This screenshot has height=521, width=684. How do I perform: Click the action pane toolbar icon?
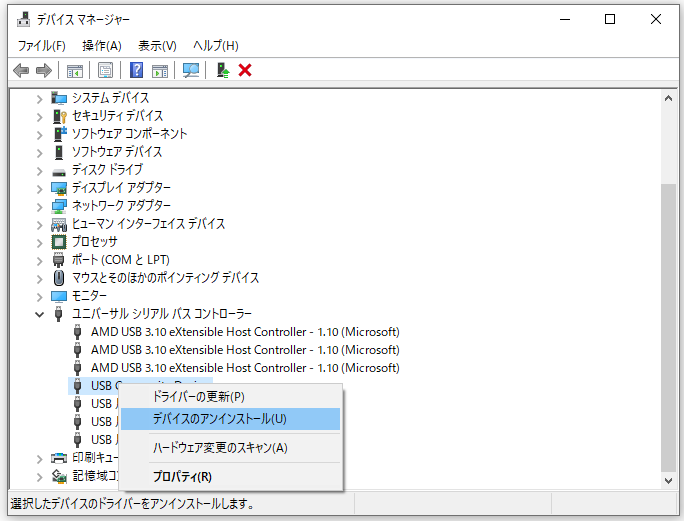tap(160, 70)
